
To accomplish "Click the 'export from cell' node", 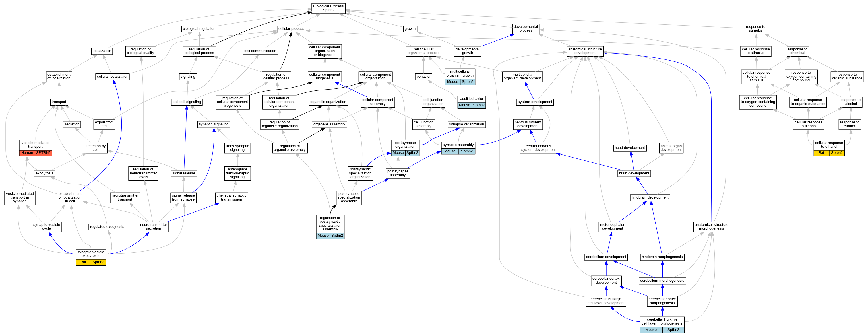I will click(104, 124).
